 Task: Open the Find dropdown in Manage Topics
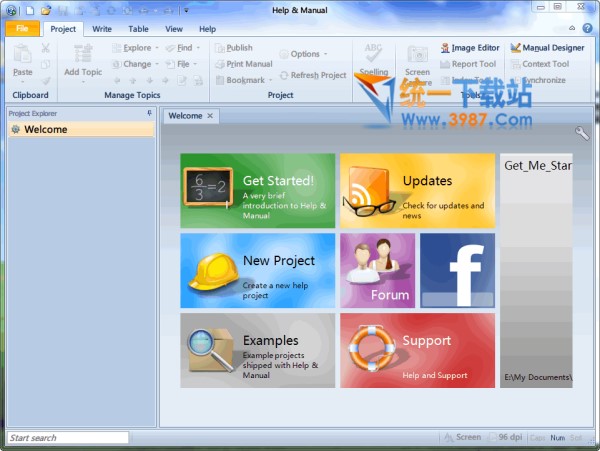183,48
